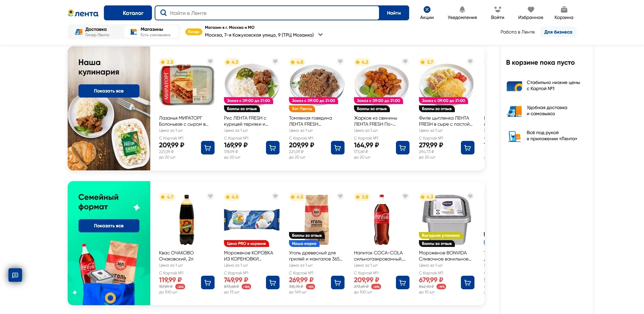Switch to the Магазины tab
644x314 pixels.
[x=151, y=32]
